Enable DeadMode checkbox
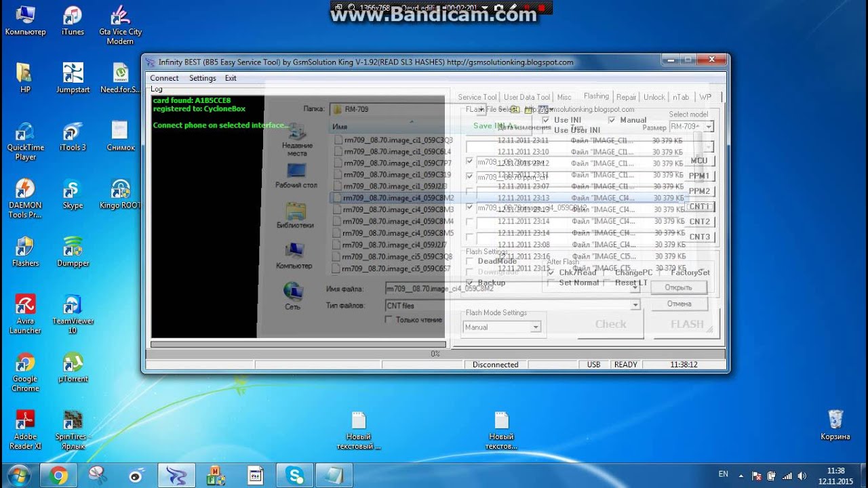The image size is (868, 488). pyautogui.click(x=470, y=261)
